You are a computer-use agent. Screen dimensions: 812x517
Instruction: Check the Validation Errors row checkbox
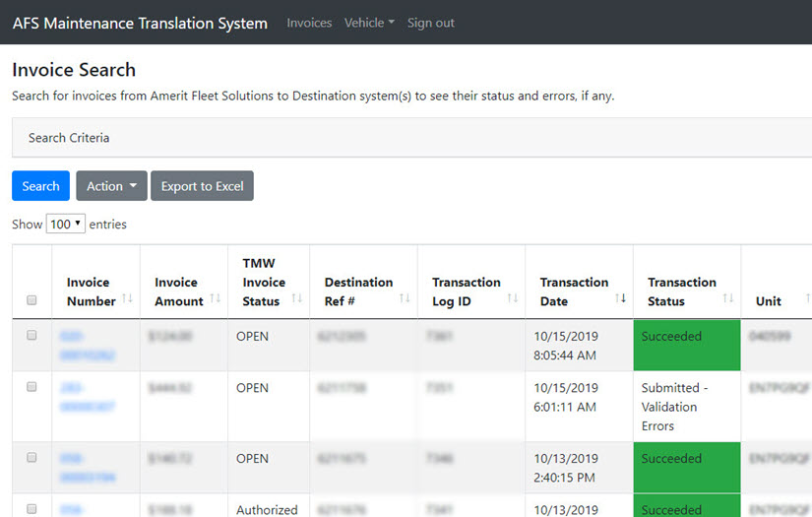coord(31,387)
